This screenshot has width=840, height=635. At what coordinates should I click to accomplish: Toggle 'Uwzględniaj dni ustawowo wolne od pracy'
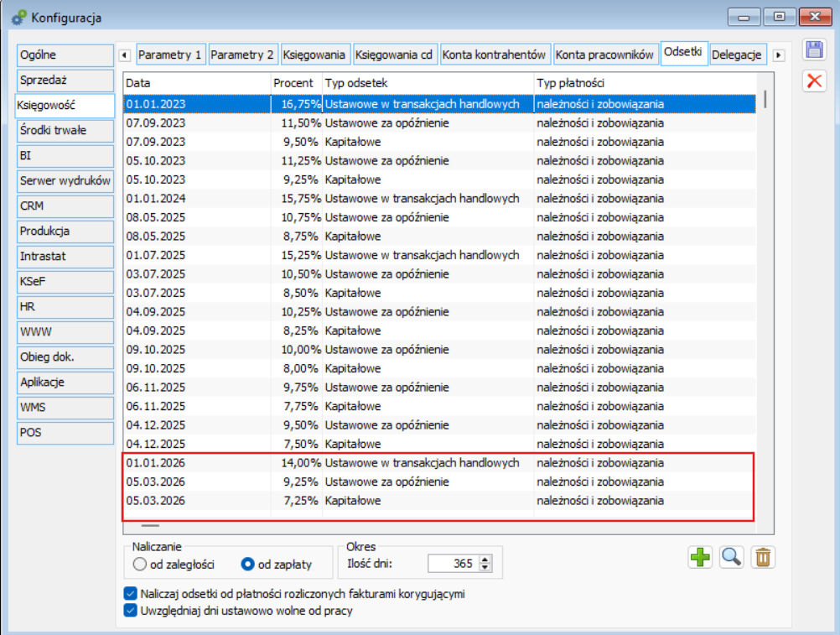(130, 611)
